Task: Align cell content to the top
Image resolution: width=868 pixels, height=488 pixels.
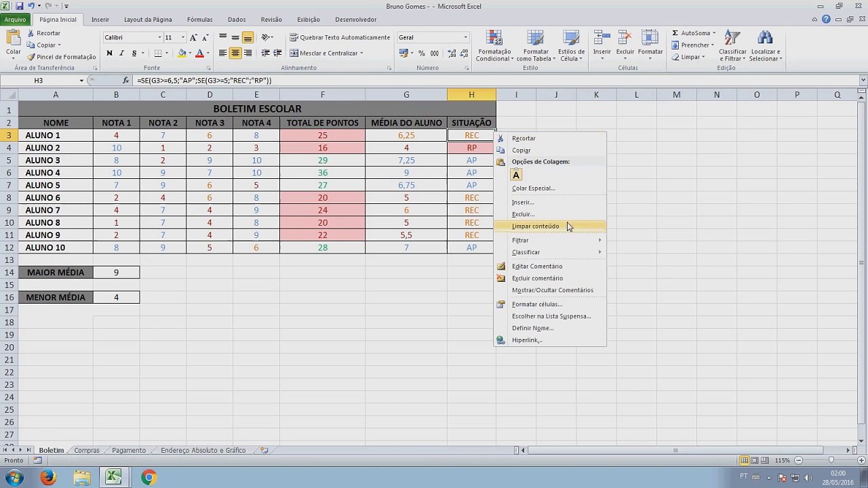Action: (223, 37)
